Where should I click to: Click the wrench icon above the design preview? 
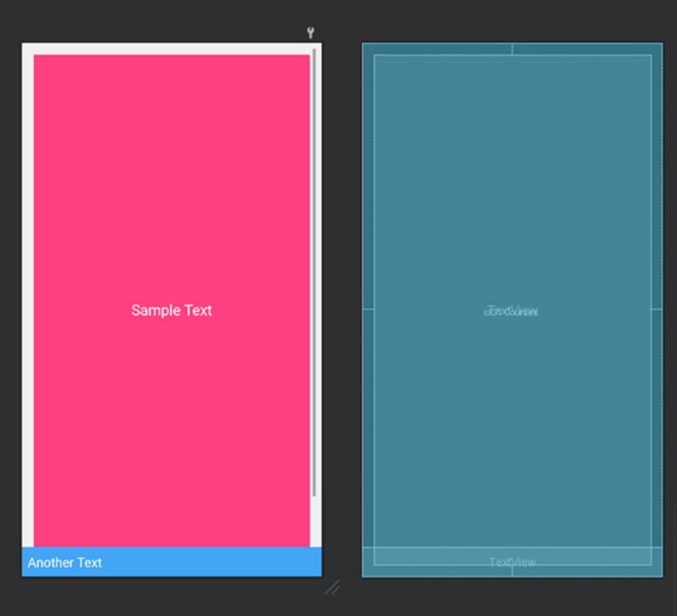click(310, 32)
